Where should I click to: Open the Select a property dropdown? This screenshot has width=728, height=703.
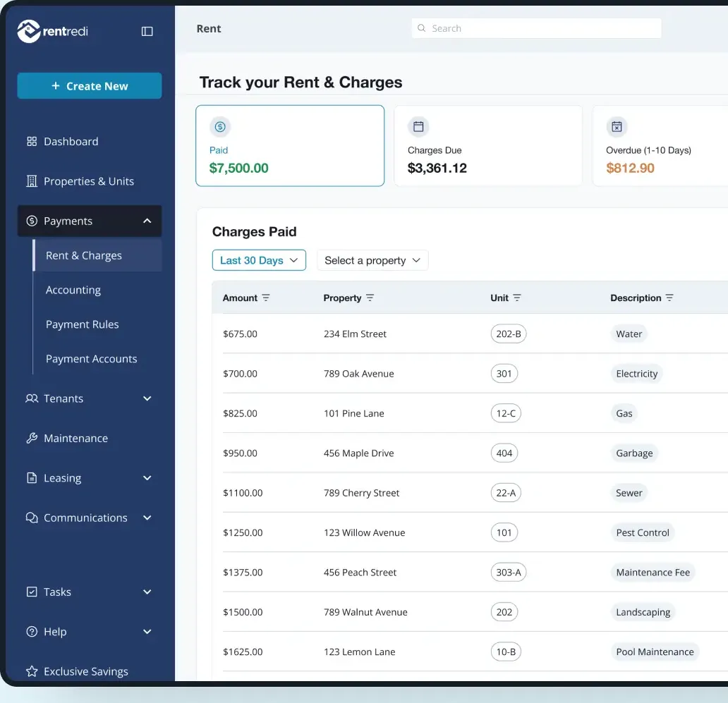[x=372, y=260]
